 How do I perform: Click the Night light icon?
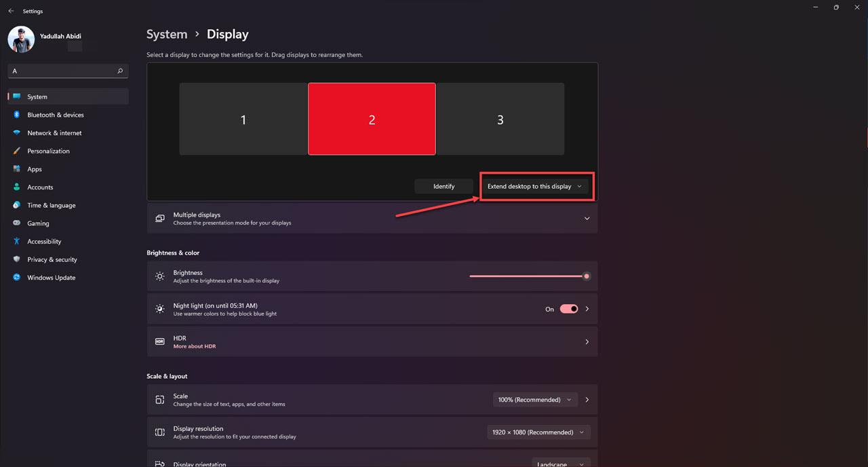[160, 309]
